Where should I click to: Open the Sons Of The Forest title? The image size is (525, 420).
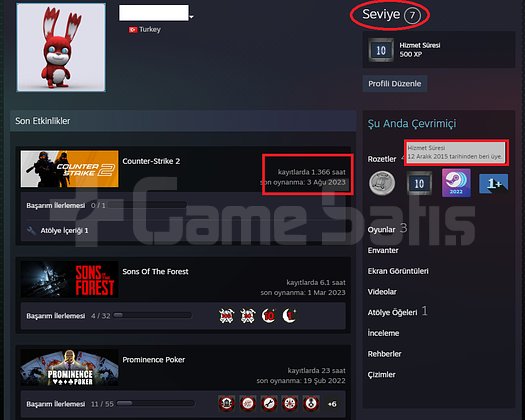click(x=155, y=272)
